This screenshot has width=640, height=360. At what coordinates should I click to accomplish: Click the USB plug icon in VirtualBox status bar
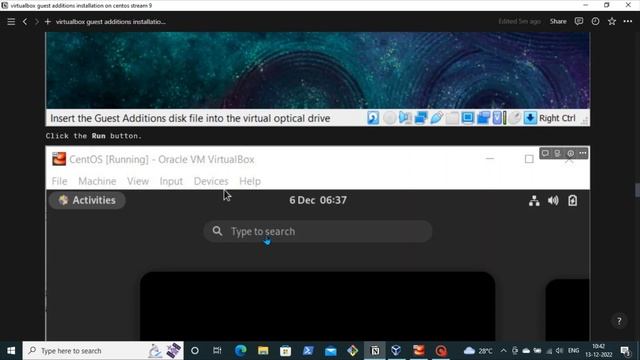click(x=436, y=118)
